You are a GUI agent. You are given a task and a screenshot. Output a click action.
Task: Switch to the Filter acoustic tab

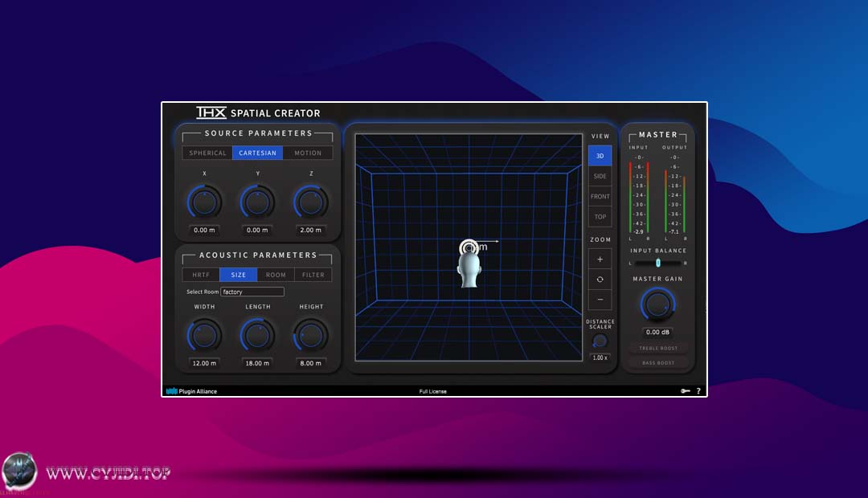pos(313,275)
